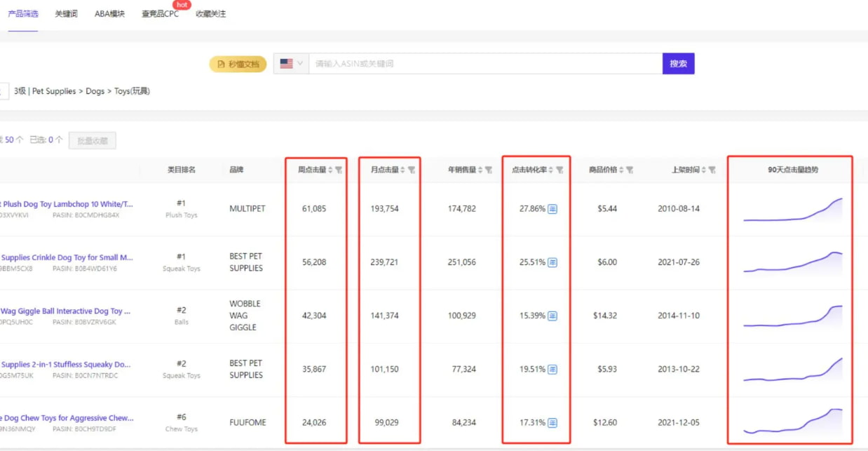
Task: Click the purple 搜索 button
Action: [678, 64]
